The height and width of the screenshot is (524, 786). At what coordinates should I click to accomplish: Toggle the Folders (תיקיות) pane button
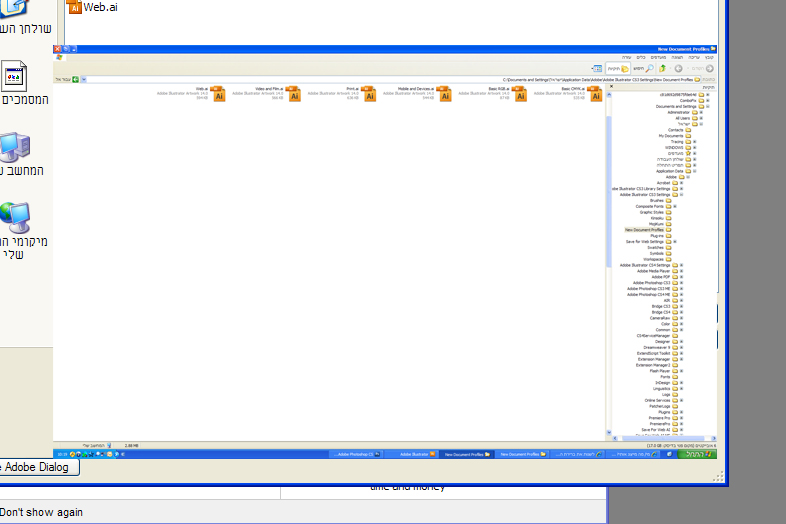pos(618,69)
